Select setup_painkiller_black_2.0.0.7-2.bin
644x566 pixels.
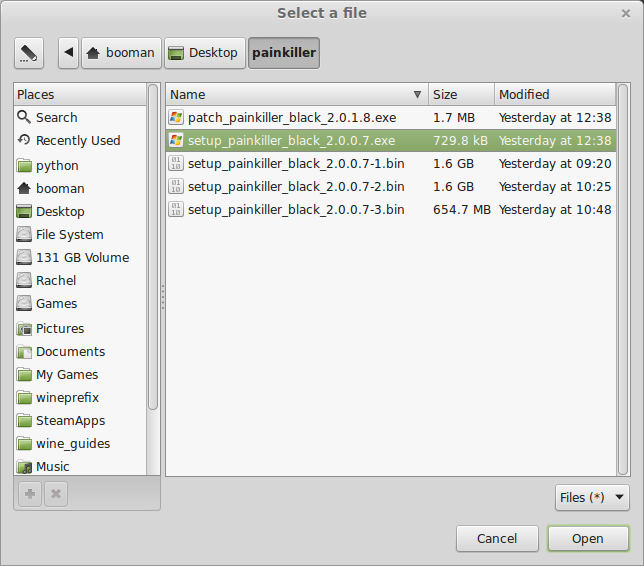[391, 186]
